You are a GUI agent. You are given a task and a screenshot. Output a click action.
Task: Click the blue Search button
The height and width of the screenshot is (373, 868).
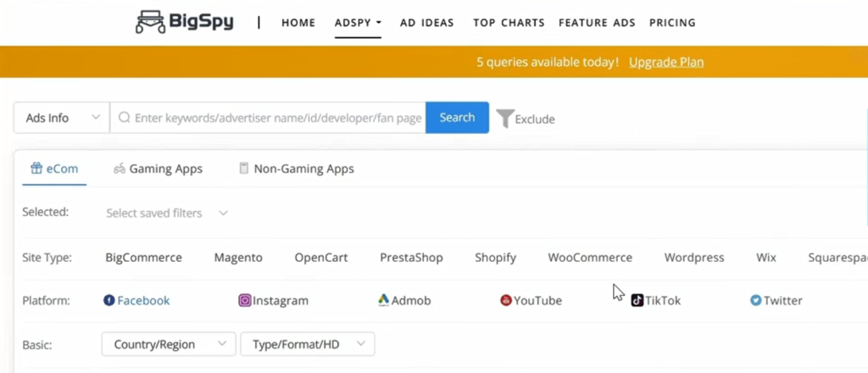click(457, 117)
